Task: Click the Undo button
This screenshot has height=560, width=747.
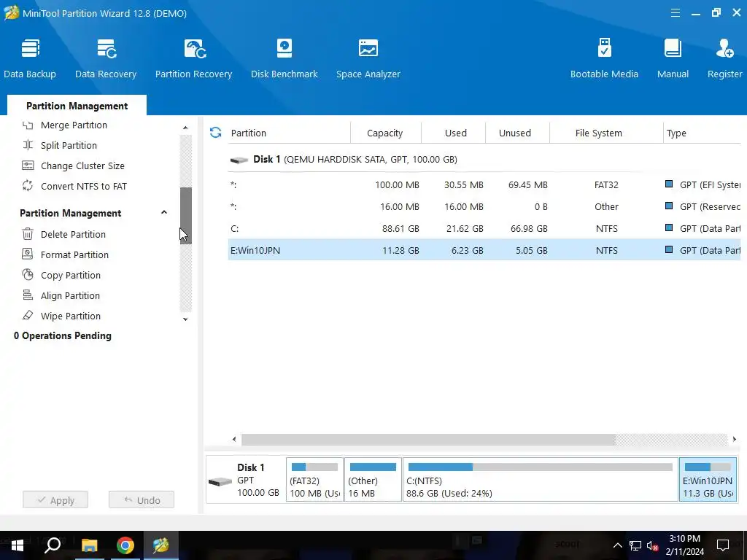Action: coord(141,500)
